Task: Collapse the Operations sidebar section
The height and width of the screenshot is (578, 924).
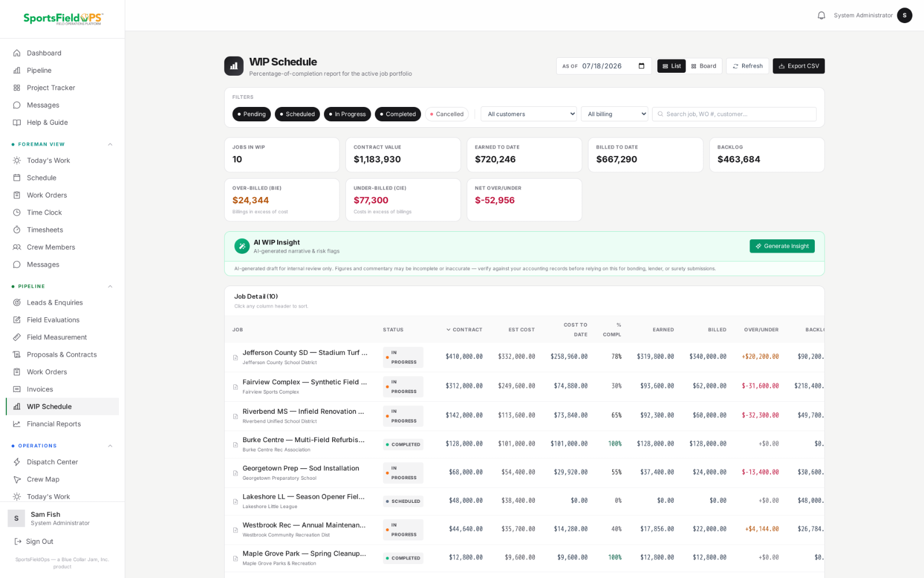Action: pos(110,446)
